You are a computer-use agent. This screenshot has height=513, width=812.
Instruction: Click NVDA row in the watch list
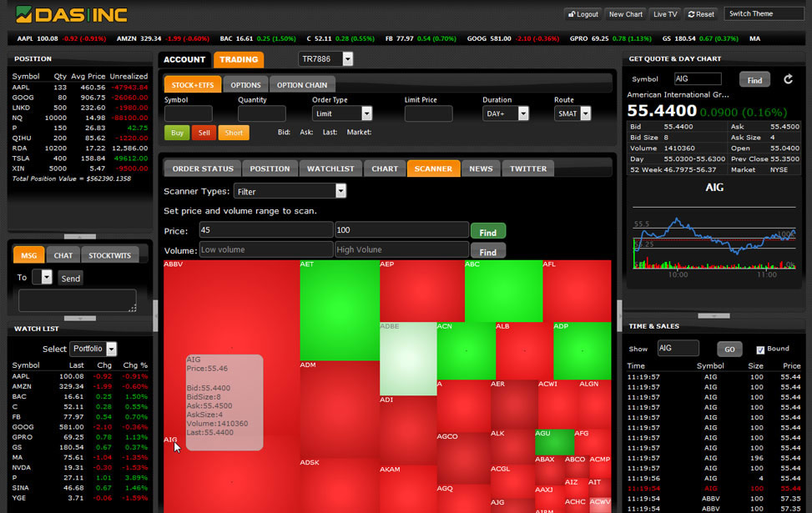point(80,467)
